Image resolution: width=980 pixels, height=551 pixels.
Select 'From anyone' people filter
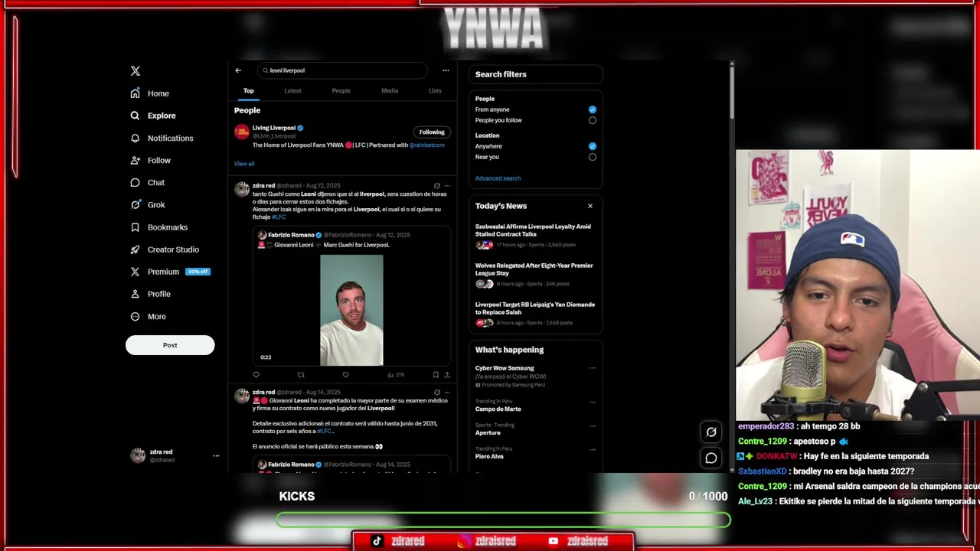click(x=593, y=109)
